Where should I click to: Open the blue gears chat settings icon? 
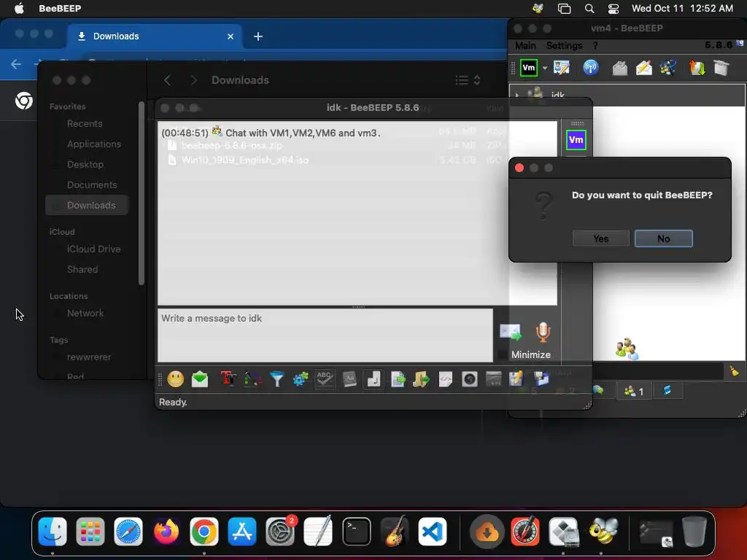click(x=301, y=379)
